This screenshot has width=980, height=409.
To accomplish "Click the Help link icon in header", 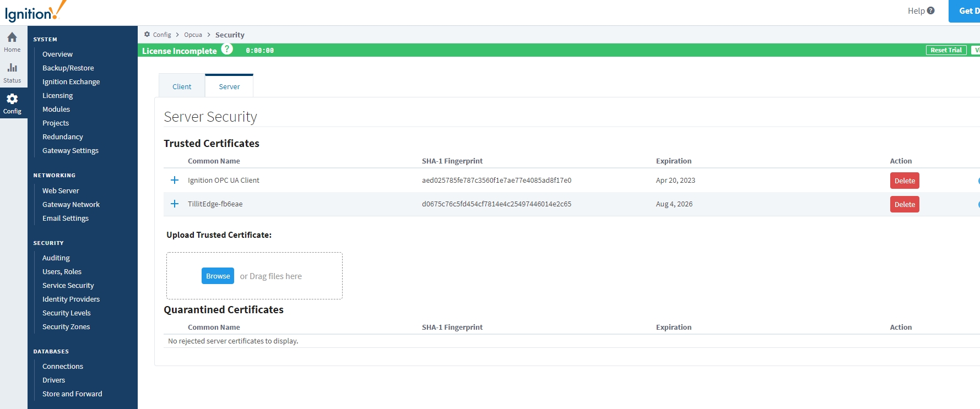I will (x=930, y=10).
